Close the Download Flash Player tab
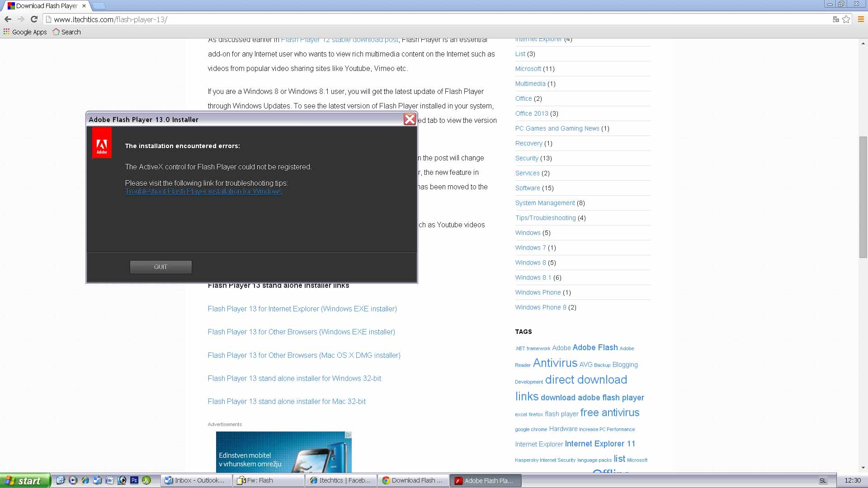 point(84,6)
